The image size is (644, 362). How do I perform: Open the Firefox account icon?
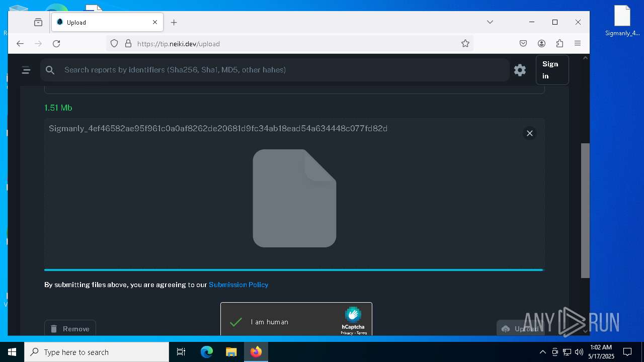click(x=541, y=44)
